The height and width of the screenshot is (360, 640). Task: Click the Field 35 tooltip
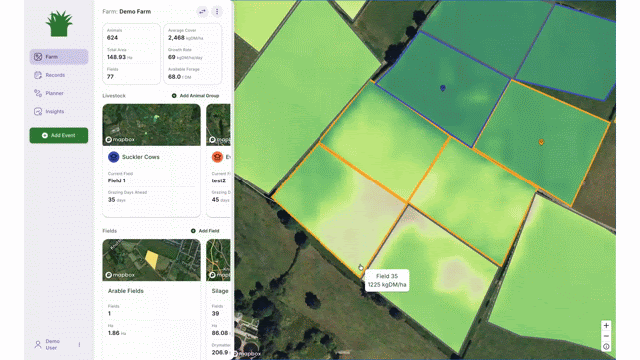[x=387, y=280]
